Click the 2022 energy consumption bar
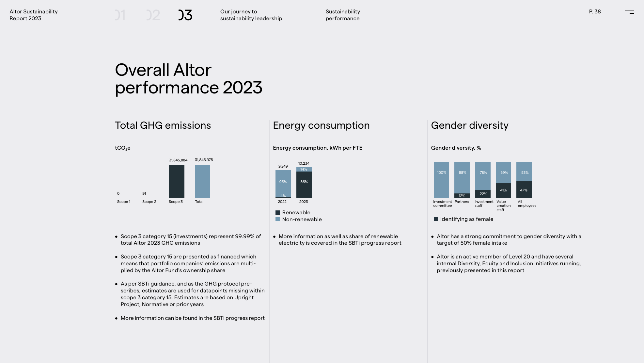The image size is (644, 363). point(283,184)
